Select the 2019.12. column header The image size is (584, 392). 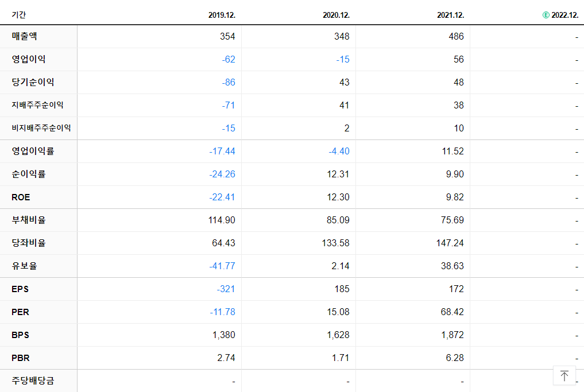tap(222, 15)
